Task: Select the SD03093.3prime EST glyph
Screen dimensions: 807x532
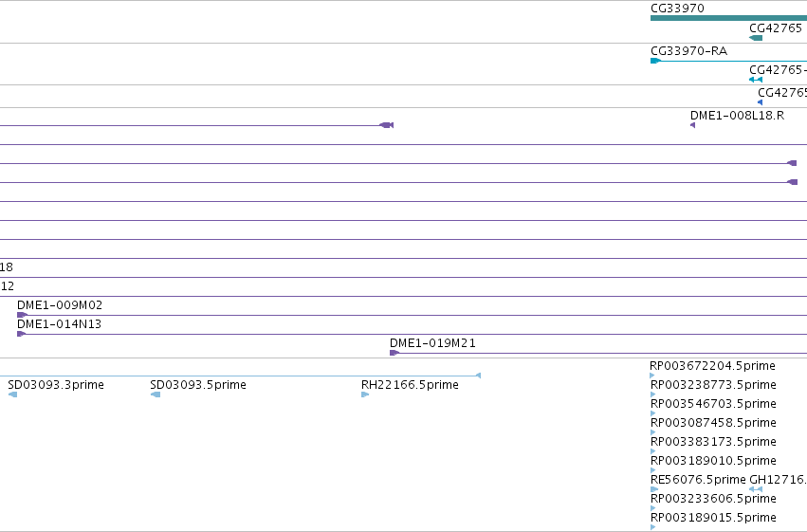Action: [x=13, y=394]
